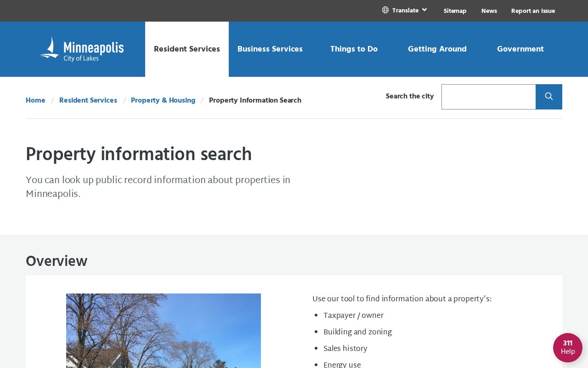Click the Property information search heading
The height and width of the screenshot is (368, 588).
[139, 155]
